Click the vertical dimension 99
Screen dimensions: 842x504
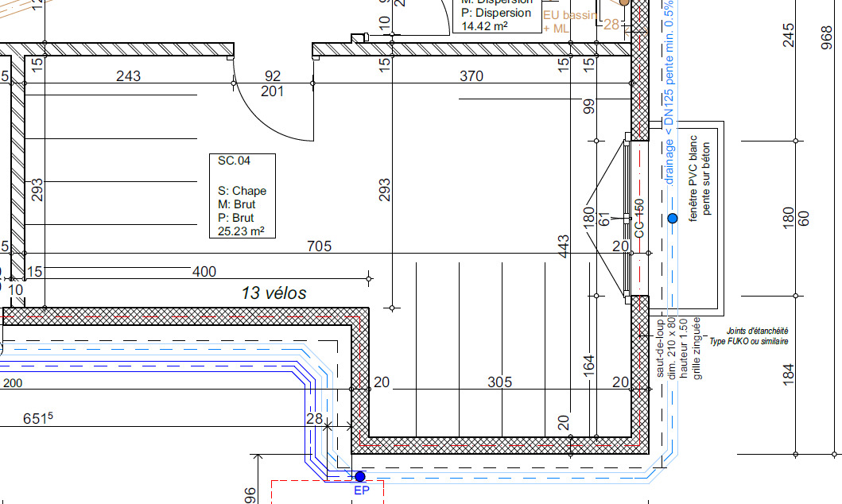tap(589, 107)
